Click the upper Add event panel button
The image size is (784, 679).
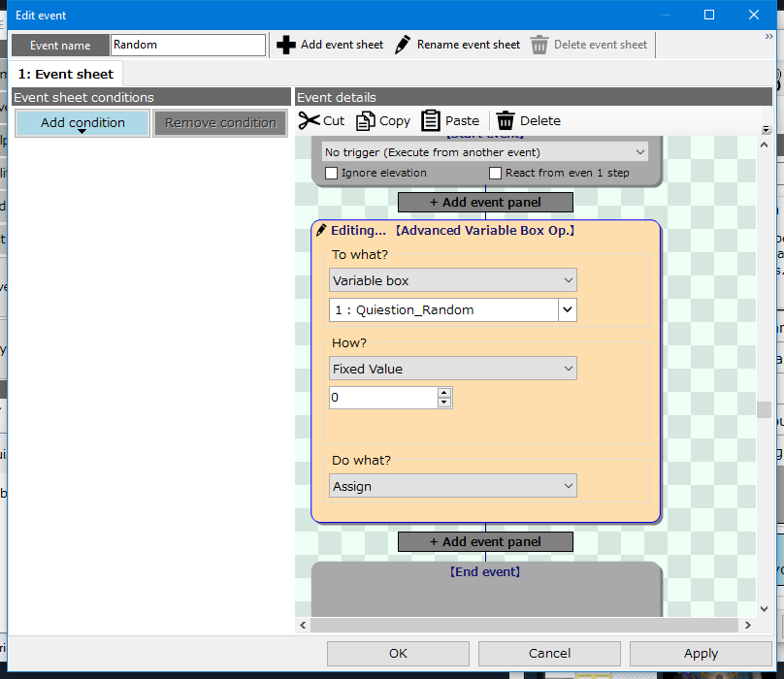click(x=485, y=203)
